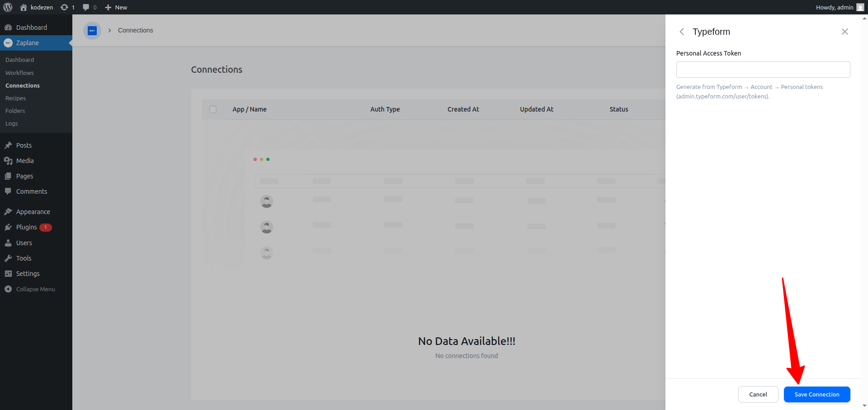Collapse the admin sidebar menu
This screenshot has width=868, height=410.
36,289
